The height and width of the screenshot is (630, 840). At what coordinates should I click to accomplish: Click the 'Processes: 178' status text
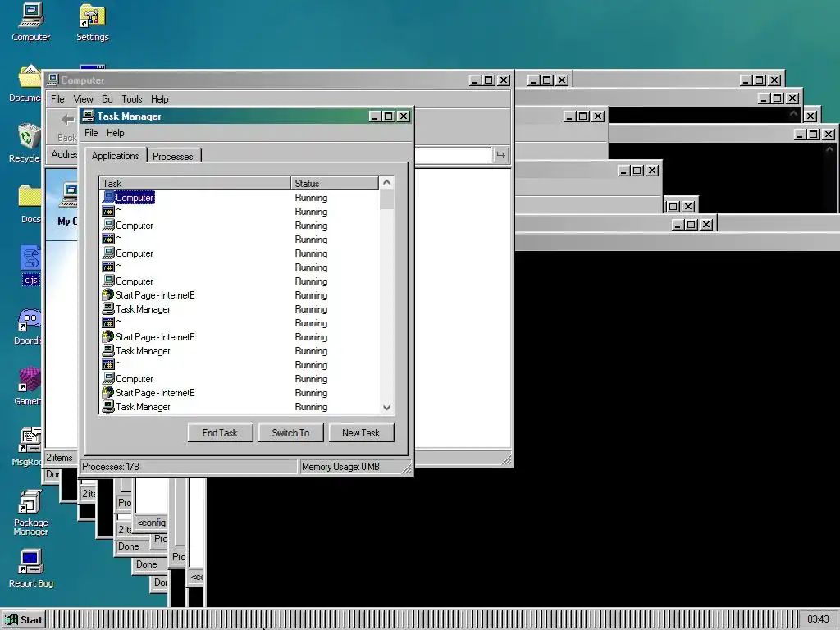(111, 467)
